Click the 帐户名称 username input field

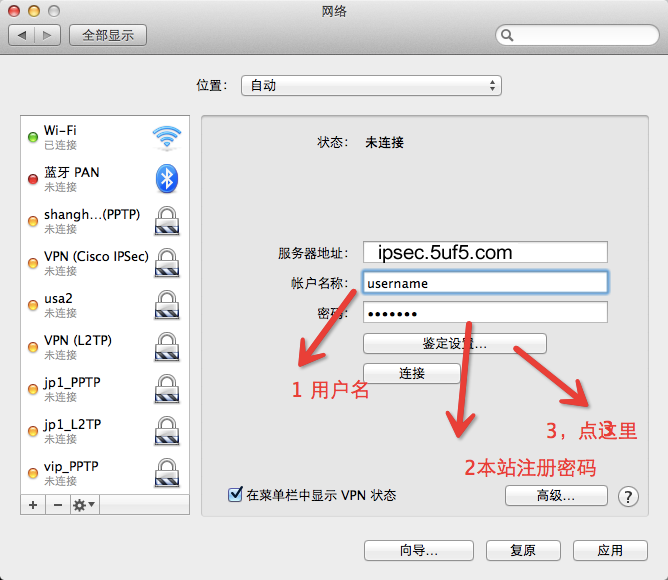(485, 283)
